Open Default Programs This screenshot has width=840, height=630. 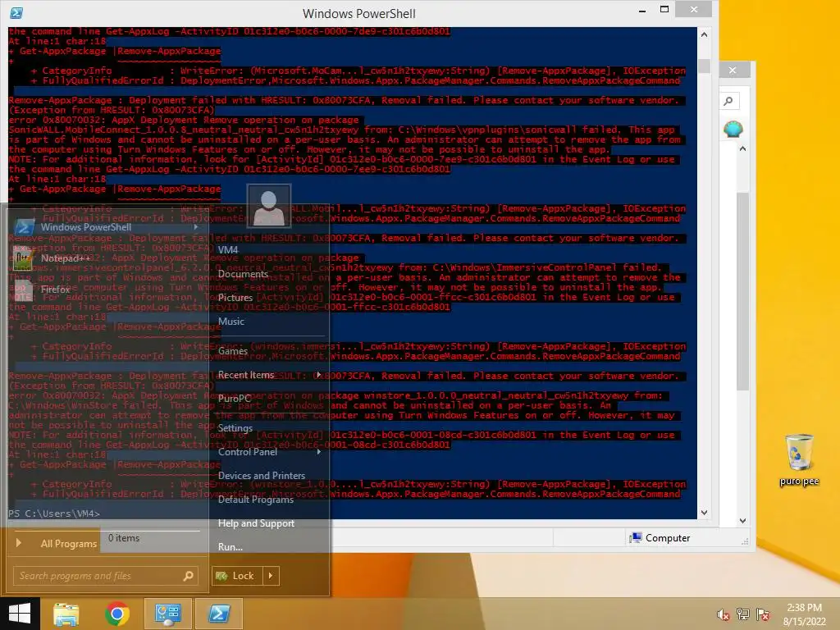tap(256, 500)
